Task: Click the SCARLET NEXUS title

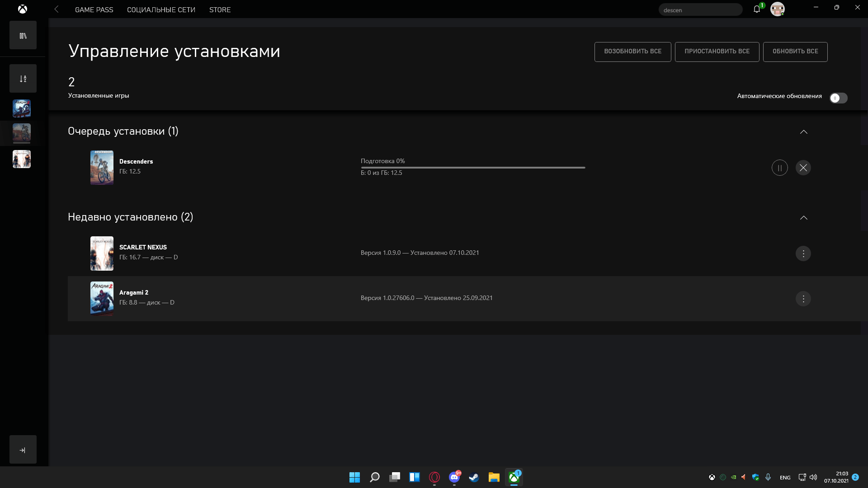Action: 143,247
